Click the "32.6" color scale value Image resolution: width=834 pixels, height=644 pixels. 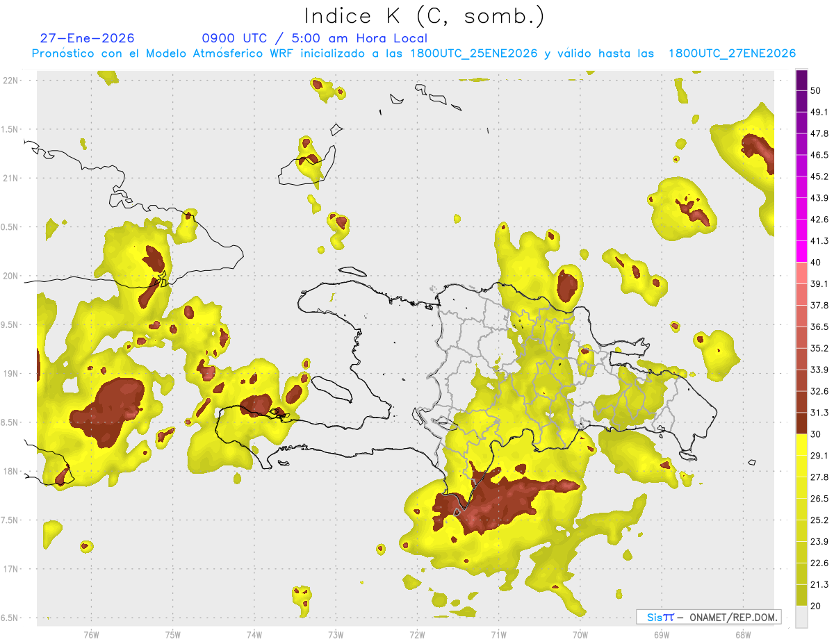click(819, 392)
